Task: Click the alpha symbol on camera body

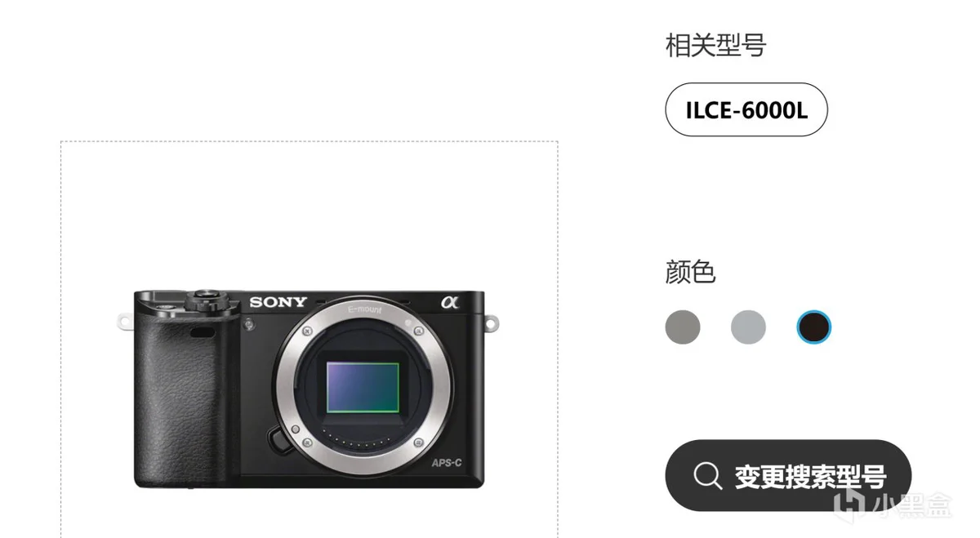Action: (450, 302)
